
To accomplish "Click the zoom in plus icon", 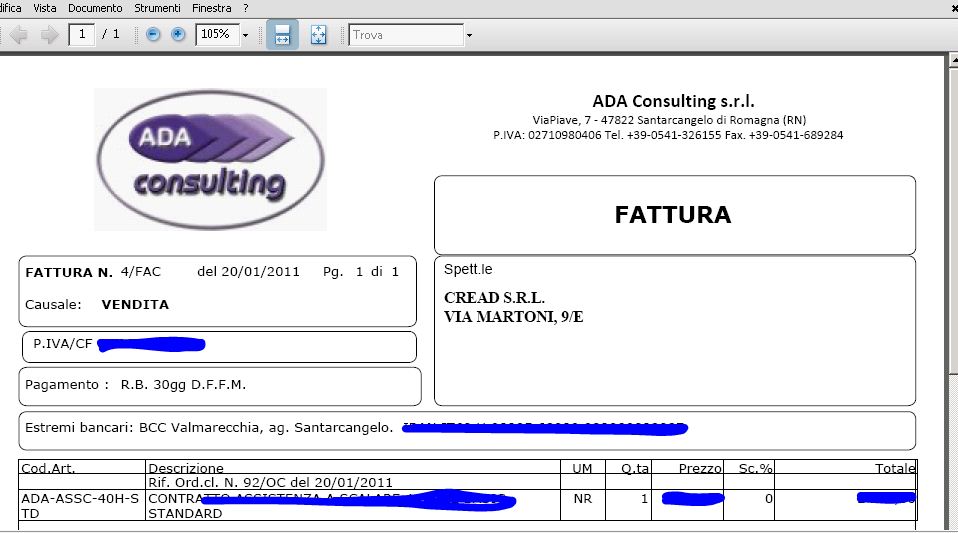I will [x=178, y=35].
